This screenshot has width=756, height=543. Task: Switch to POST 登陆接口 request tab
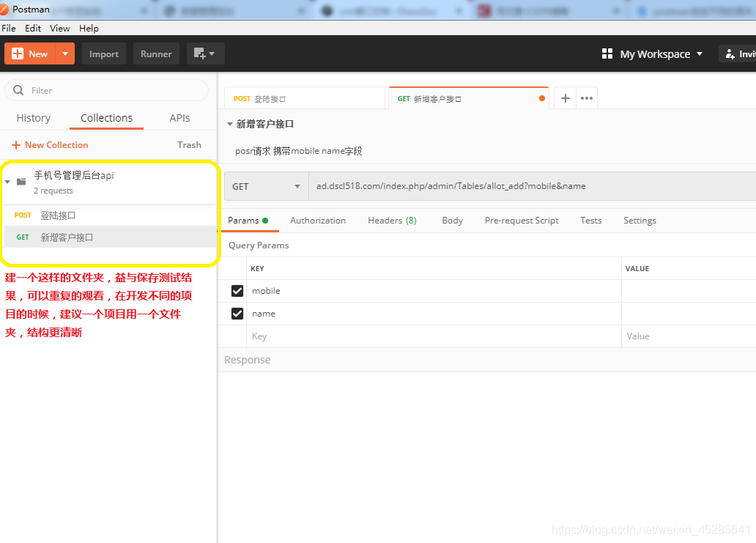pos(305,98)
